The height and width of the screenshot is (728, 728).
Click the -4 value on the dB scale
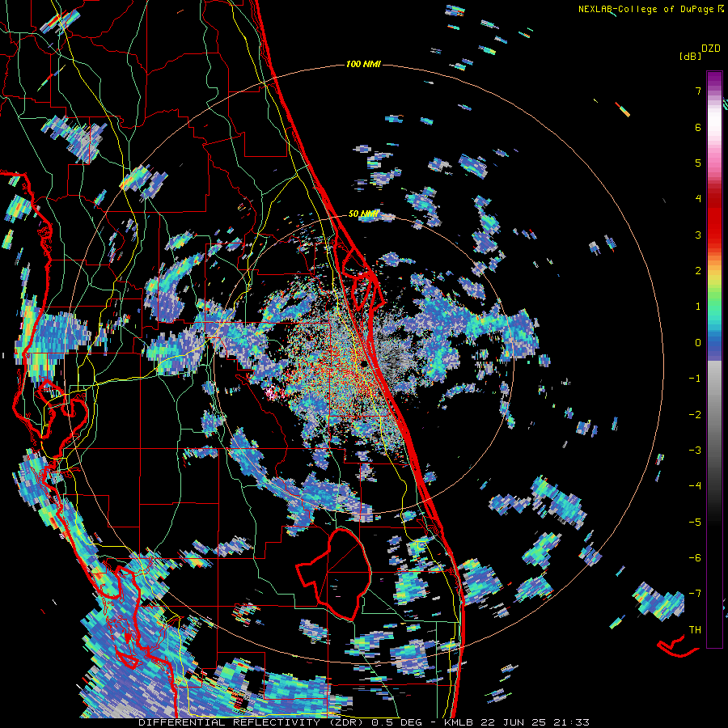coord(695,485)
